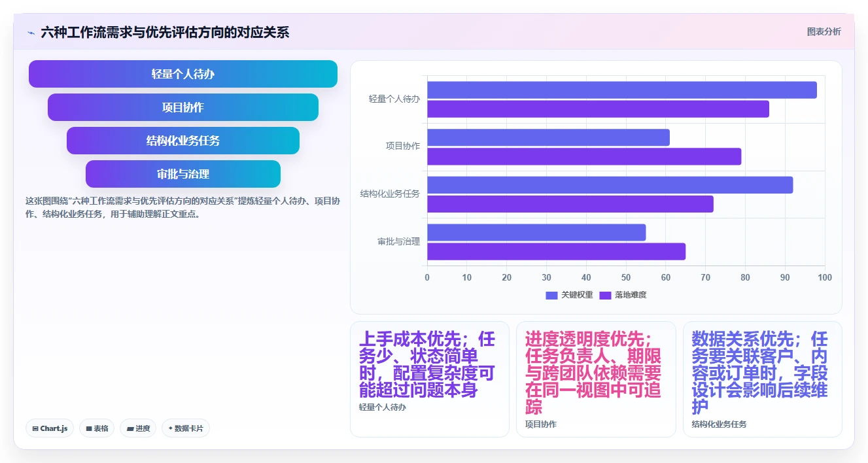This screenshot has width=868, height=463.
Task: Click the Chart.js tag chip
Action: pos(50,428)
